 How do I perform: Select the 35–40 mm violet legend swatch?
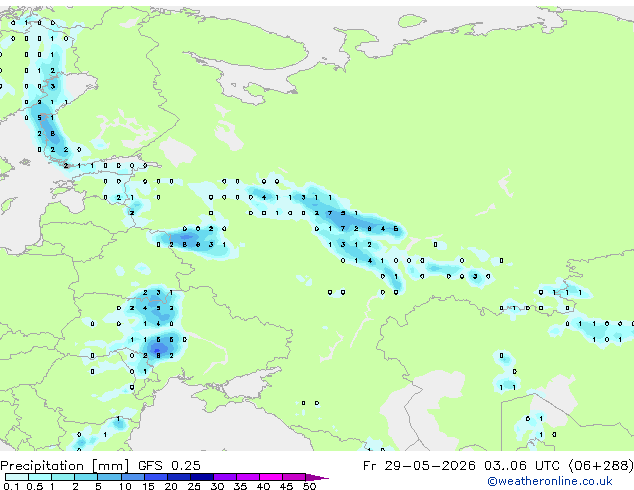(248, 477)
